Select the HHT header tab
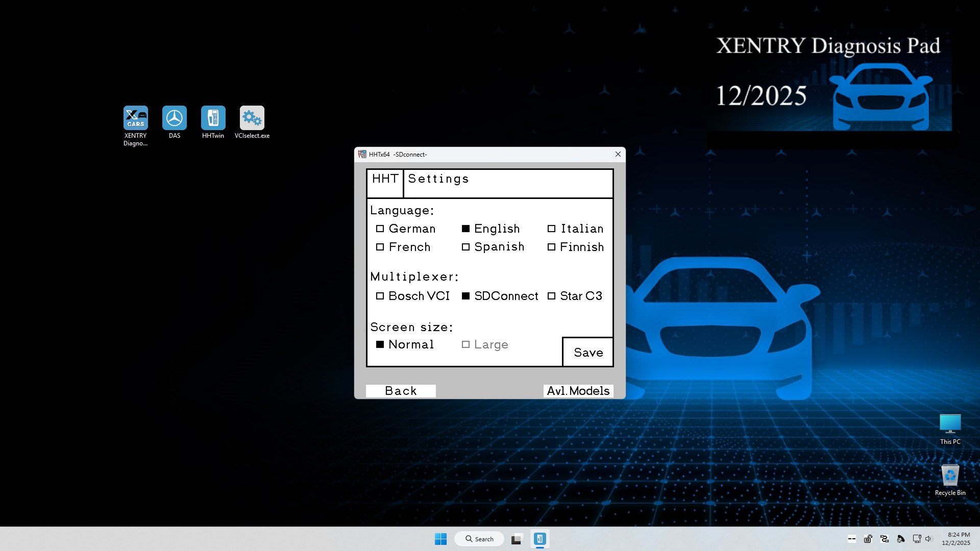Screen dimensions: 980x551 (x=385, y=179)
